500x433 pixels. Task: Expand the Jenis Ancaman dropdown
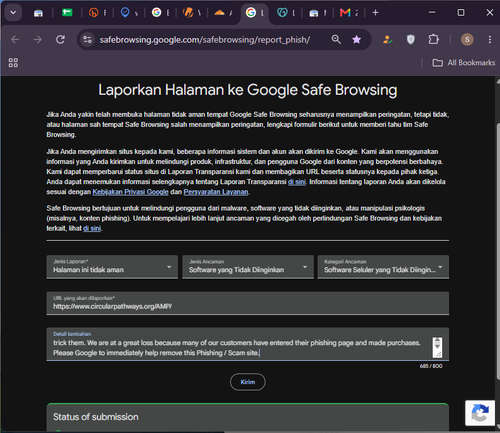[x=248, y=267]
